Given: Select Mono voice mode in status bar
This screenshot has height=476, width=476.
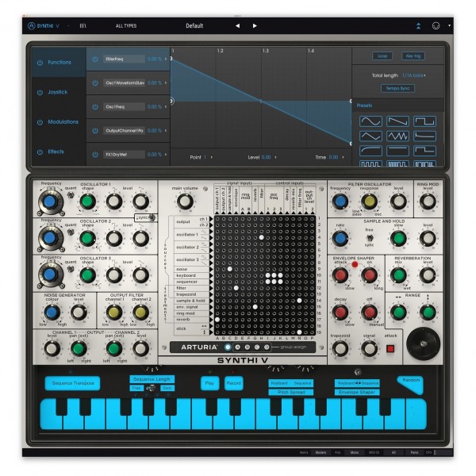Looking at the screenshot, I should [355, 452].
